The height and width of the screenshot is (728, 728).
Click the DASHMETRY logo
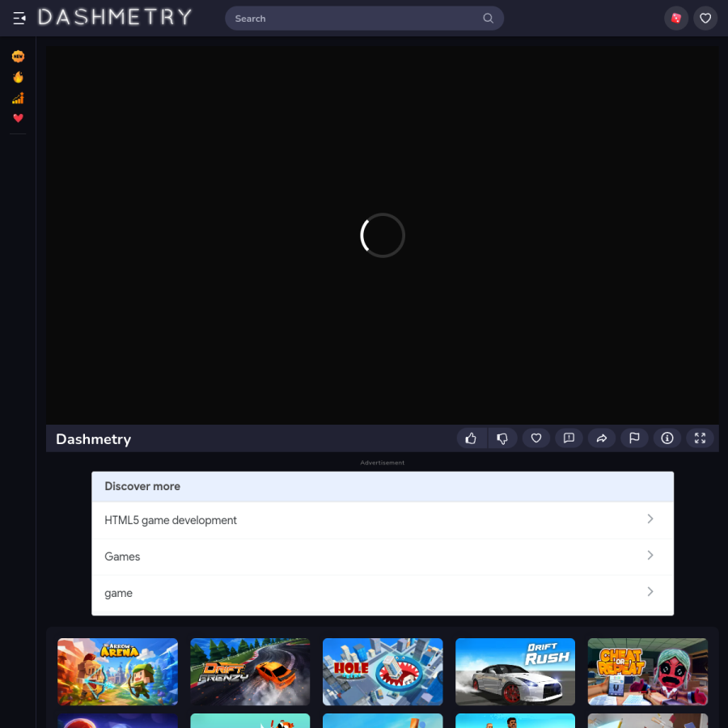115,18
